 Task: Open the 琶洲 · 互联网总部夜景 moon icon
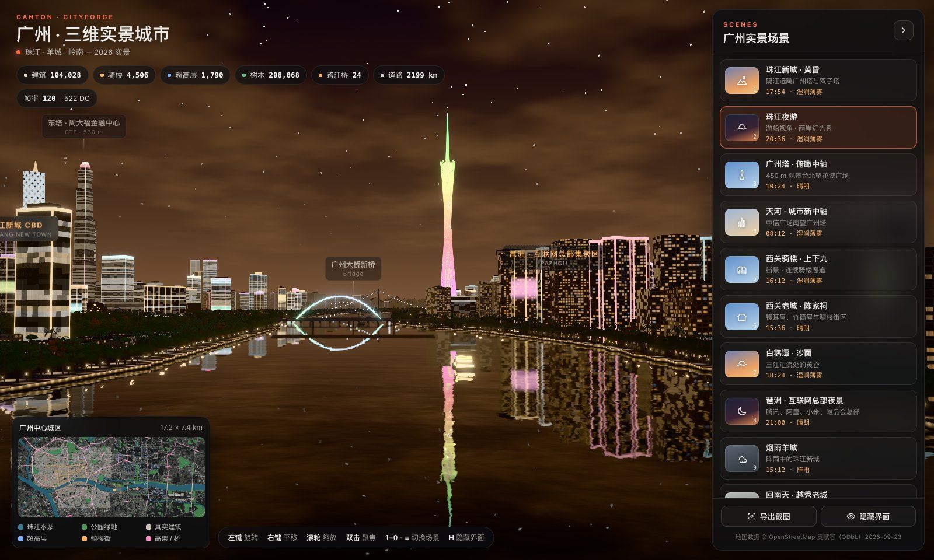click(x=741, y=411)
